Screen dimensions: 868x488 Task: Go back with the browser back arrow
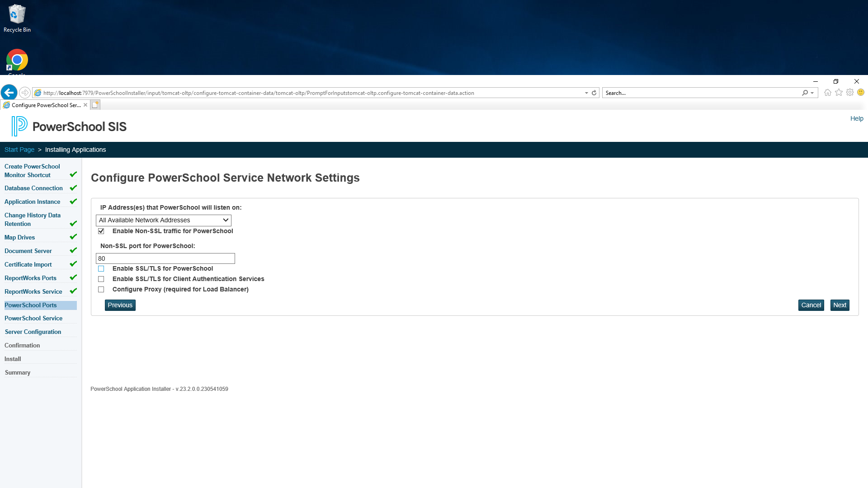[x=9, y=93]
